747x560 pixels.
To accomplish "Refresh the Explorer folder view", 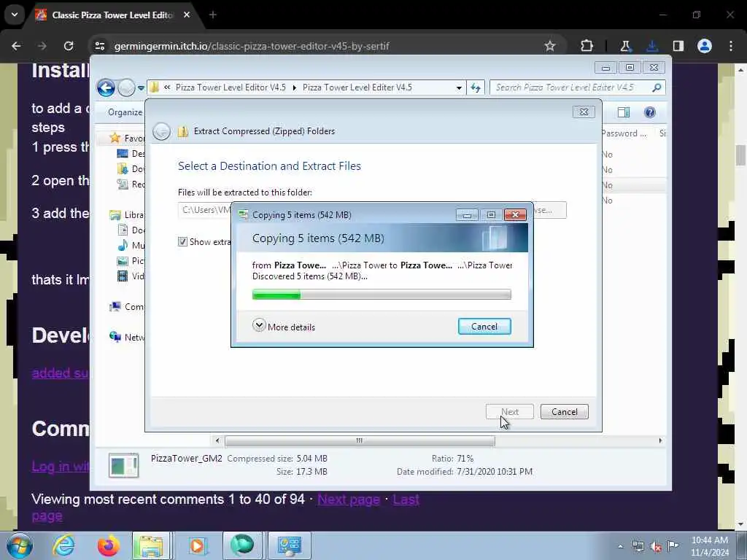I will pyautogui.click(x=476, y=87).
